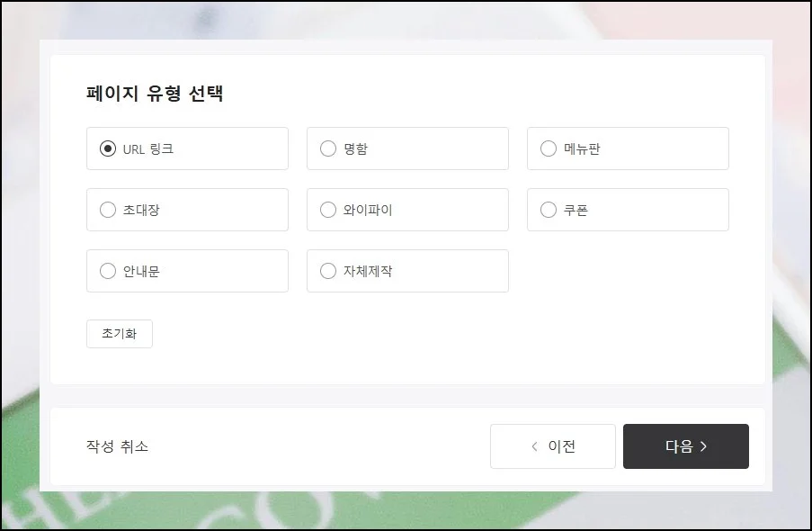Click the left chevron icon beside 이전

click(x=534, y=446)
